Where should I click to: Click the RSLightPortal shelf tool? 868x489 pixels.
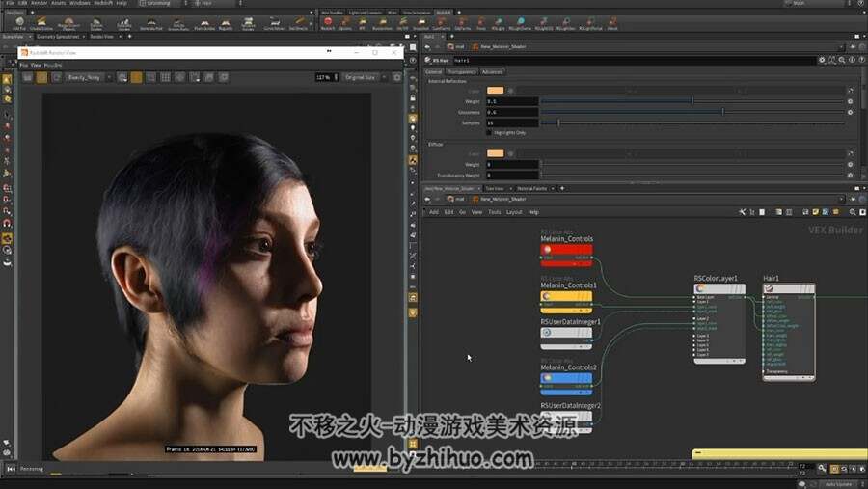point(589,23)
